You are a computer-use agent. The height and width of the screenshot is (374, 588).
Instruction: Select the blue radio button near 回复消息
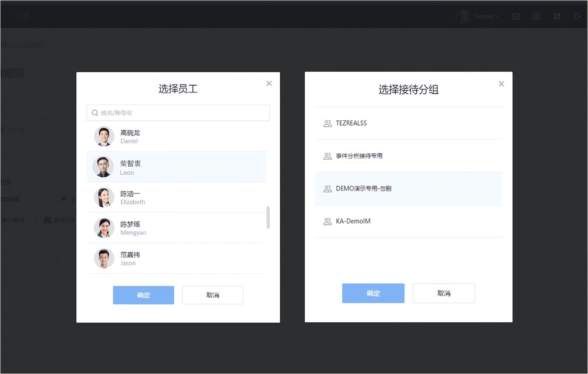(x=63, y=198)
